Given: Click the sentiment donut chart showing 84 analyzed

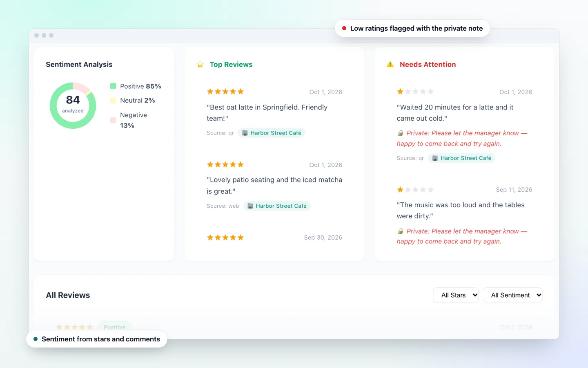Looking at the screenshot, I should pyautogui.click(x=73, y=105).
